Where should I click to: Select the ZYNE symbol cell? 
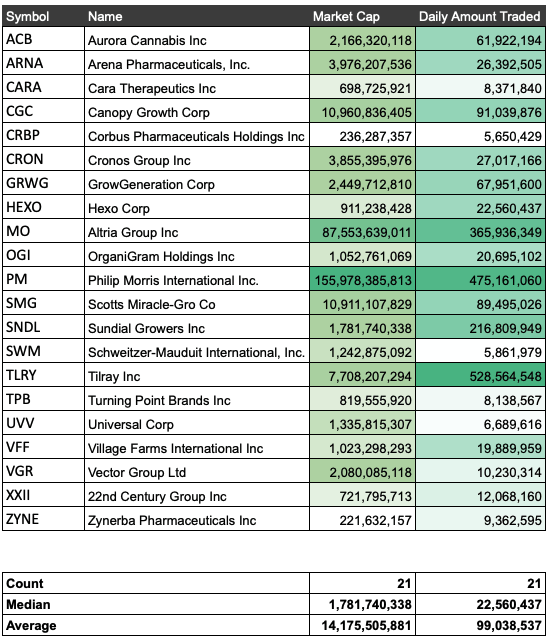(x=43, y=519)
